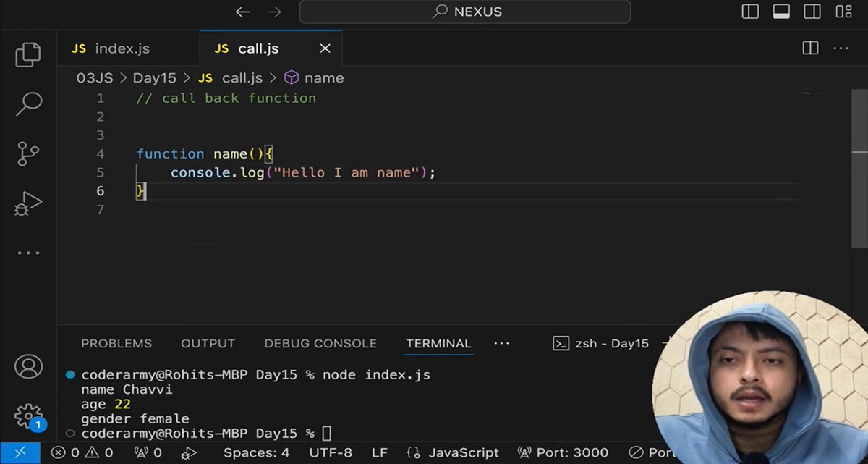Show more panel tabs ellipsis

(x=502, y=343)
